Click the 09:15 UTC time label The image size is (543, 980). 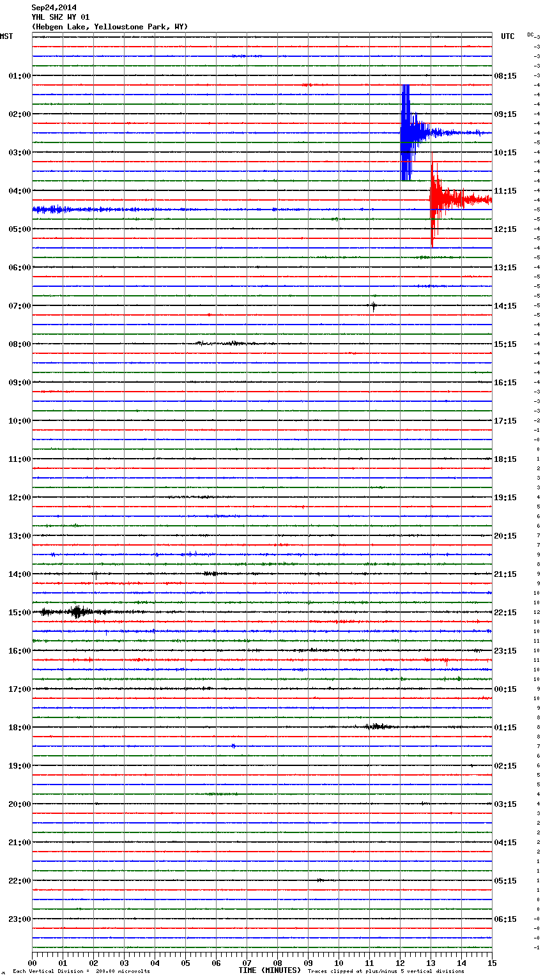coord(505,114)
